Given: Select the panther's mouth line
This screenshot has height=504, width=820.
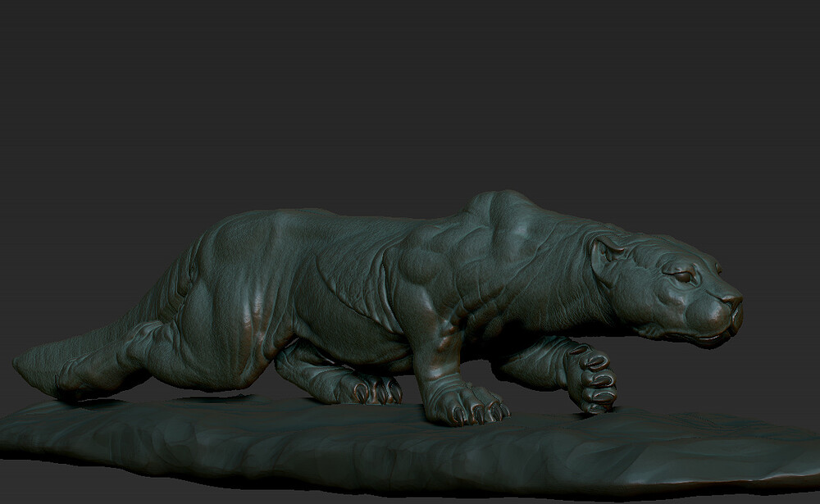Looking at the screenshot, I should 701,336.
